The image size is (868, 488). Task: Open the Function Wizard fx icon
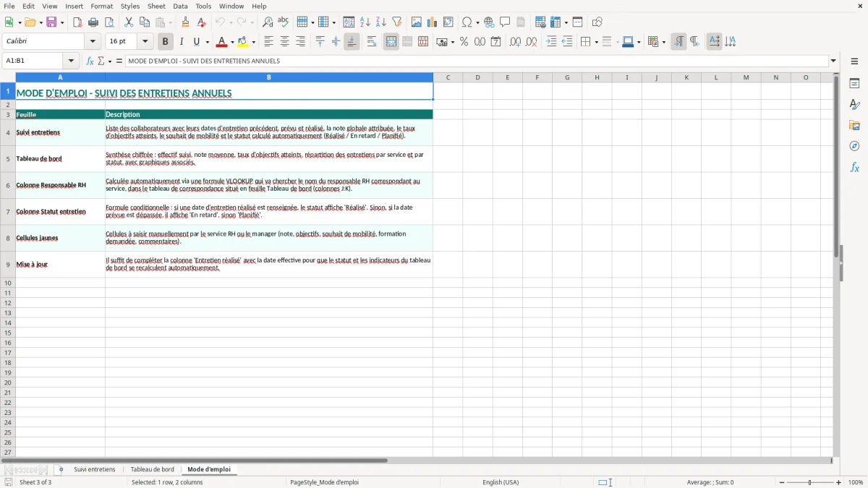tap(90, 61)
